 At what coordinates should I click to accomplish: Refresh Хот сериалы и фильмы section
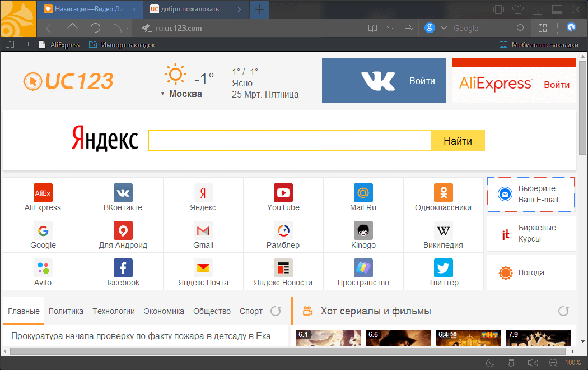(563, 311)
